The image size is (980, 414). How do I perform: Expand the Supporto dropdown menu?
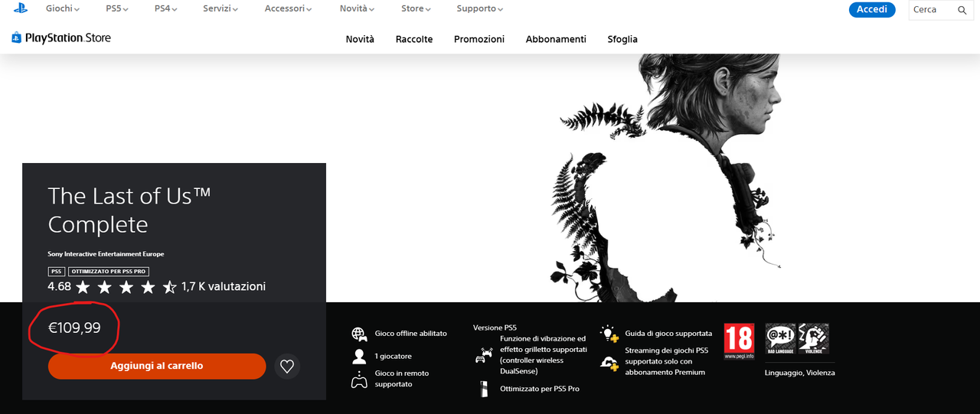480,8
